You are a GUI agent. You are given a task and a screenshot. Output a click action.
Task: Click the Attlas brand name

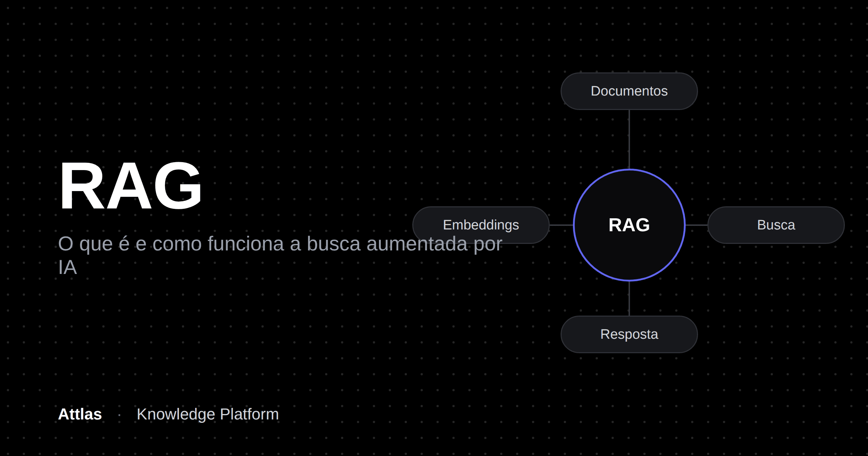[x=80, y=414]
